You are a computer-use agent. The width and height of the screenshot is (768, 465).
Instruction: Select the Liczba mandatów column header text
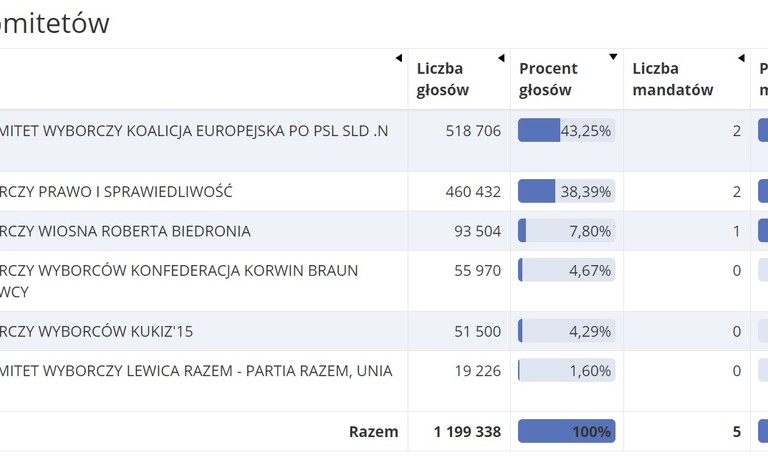coord(673,79)
